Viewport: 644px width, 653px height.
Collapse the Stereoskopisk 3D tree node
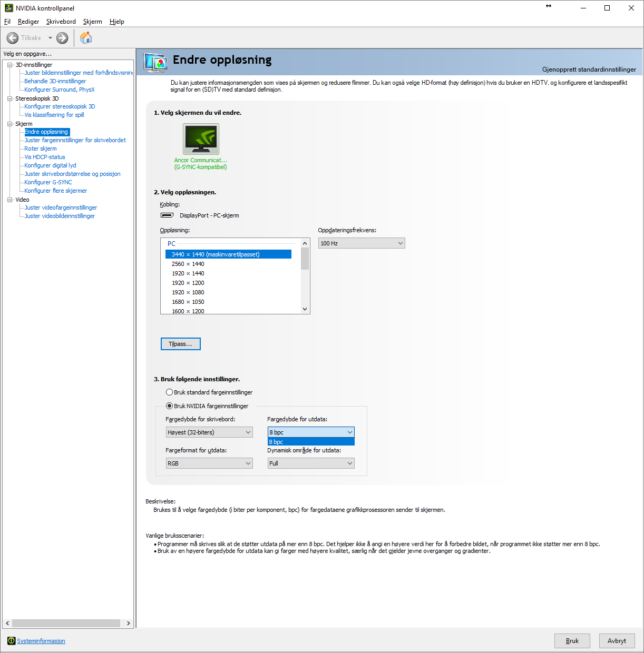(9, 98)
